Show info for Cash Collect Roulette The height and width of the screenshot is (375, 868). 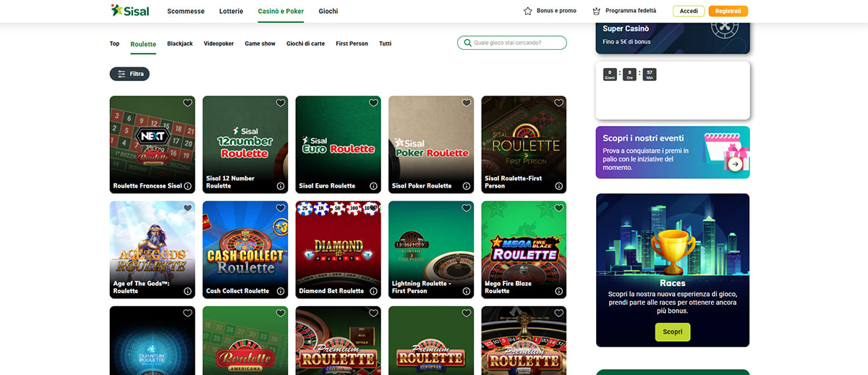coord(281,291)
